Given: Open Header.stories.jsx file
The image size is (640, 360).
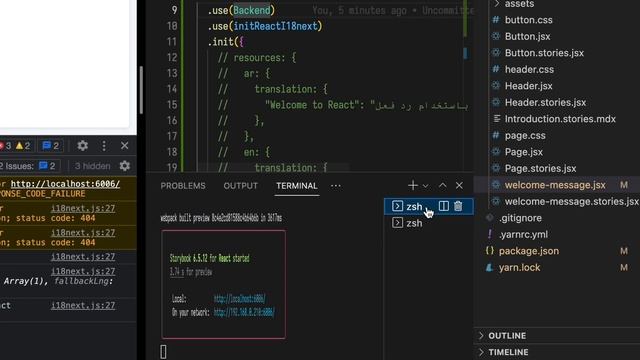Looking at the screenshot, I should tap(545, 102).
